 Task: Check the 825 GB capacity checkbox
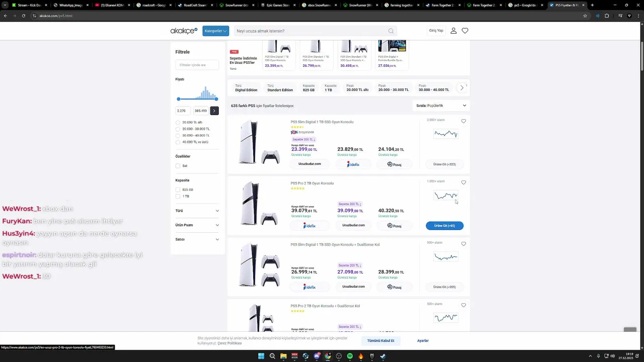point(178,190)
